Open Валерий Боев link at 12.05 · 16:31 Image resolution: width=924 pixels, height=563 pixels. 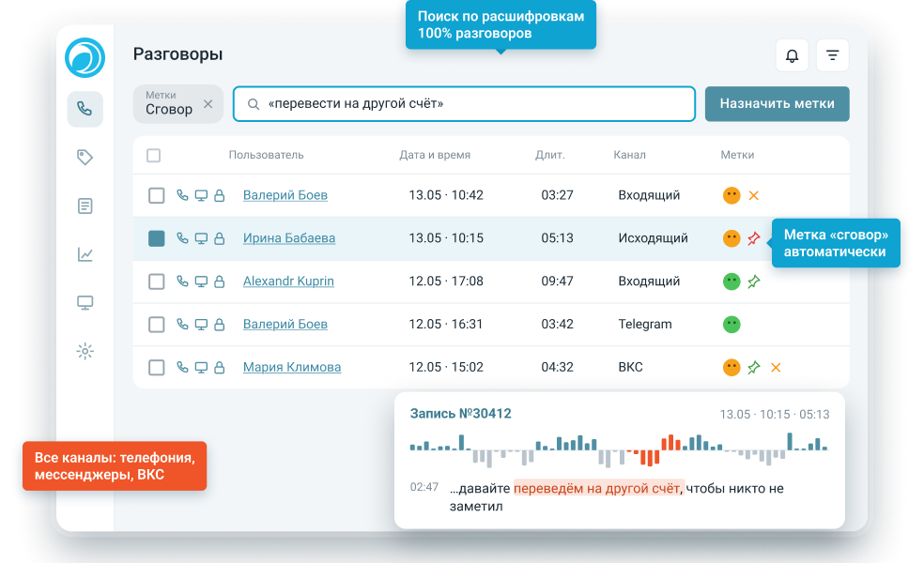(x=285, y=324)
